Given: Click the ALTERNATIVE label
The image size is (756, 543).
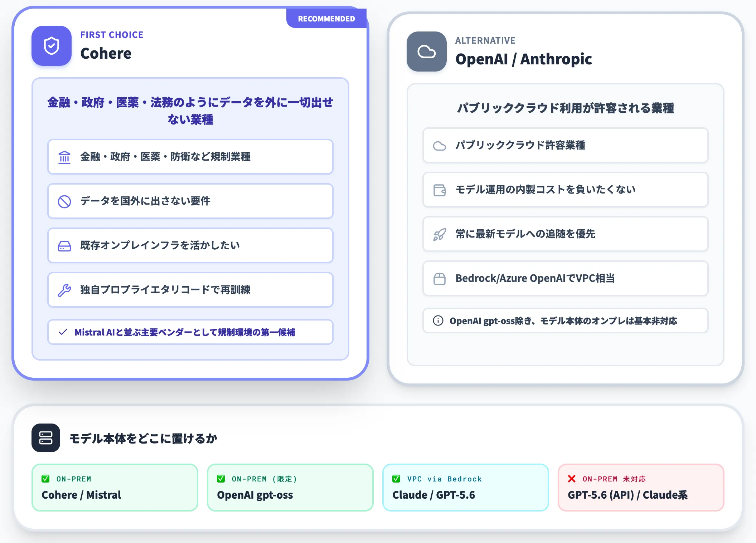Looking at the screenshot, I should coord(485,40).
